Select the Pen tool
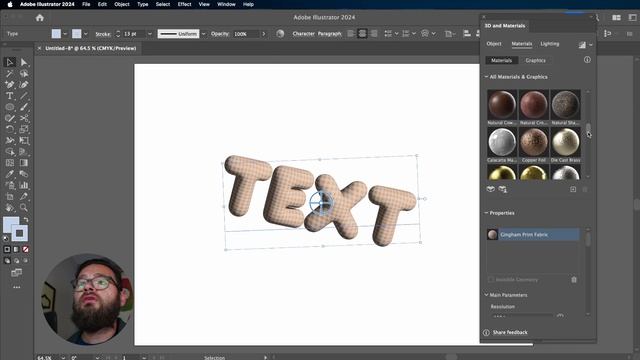The height and width of the screenshot is (360, 640). (10, 84)
